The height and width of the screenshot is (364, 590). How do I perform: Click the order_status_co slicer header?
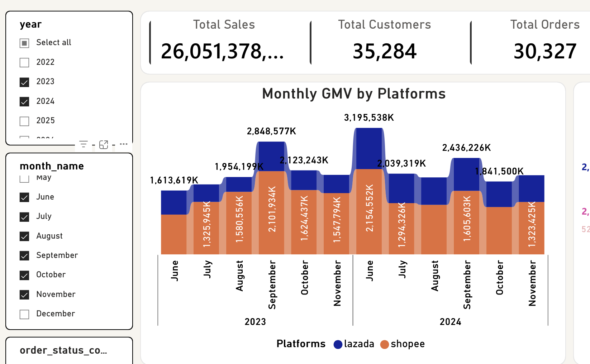click(64, 350)
